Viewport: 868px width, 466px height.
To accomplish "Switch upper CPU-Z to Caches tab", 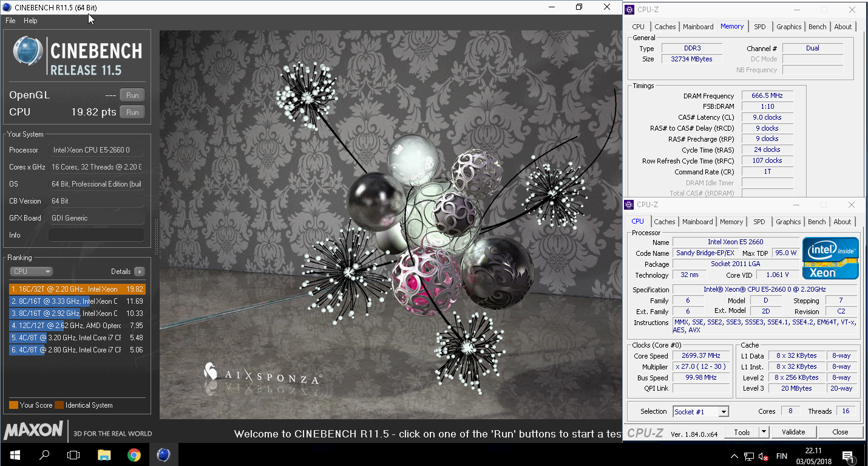I will click(665, 27).
